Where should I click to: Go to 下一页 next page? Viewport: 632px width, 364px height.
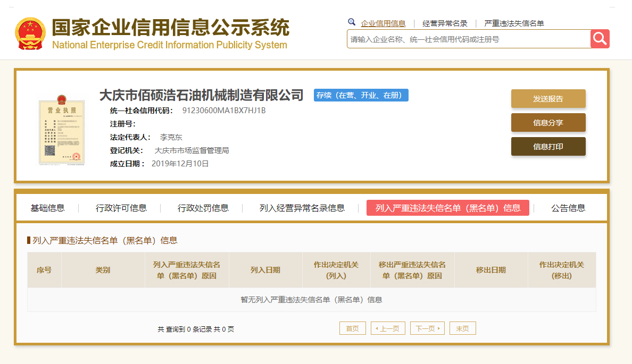[x=428, y=328]
